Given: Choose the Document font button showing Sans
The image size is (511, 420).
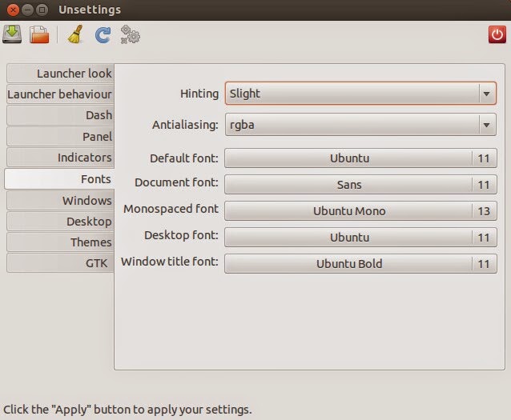Looking at the screenshot, I should [360, 185].
